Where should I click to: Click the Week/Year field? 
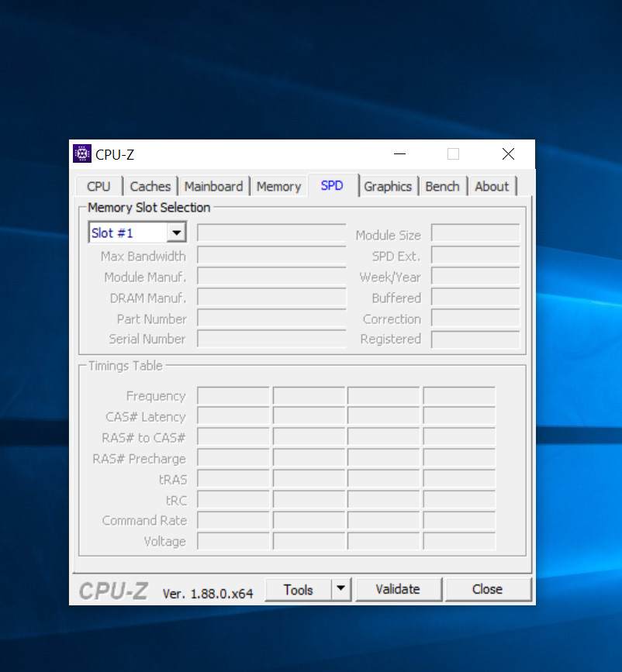tap(475, 276)
